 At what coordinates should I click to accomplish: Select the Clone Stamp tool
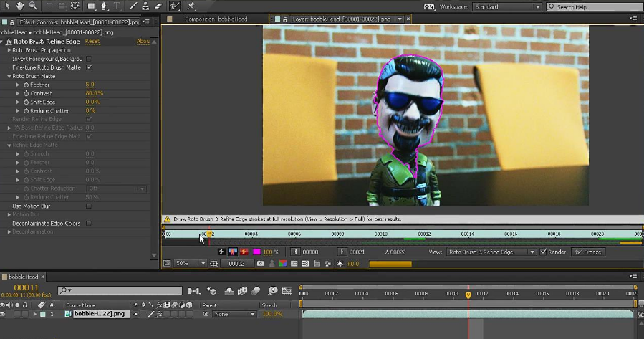click(x=145, y=6)
